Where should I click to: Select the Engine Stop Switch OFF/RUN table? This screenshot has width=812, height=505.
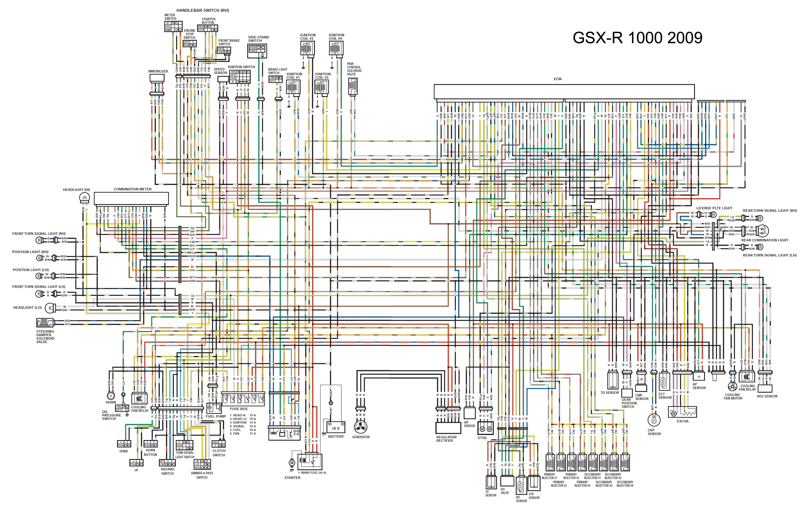[190, 44]
